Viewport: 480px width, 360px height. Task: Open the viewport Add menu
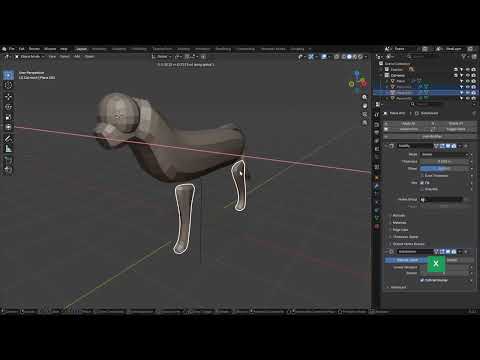coord(77,57)
